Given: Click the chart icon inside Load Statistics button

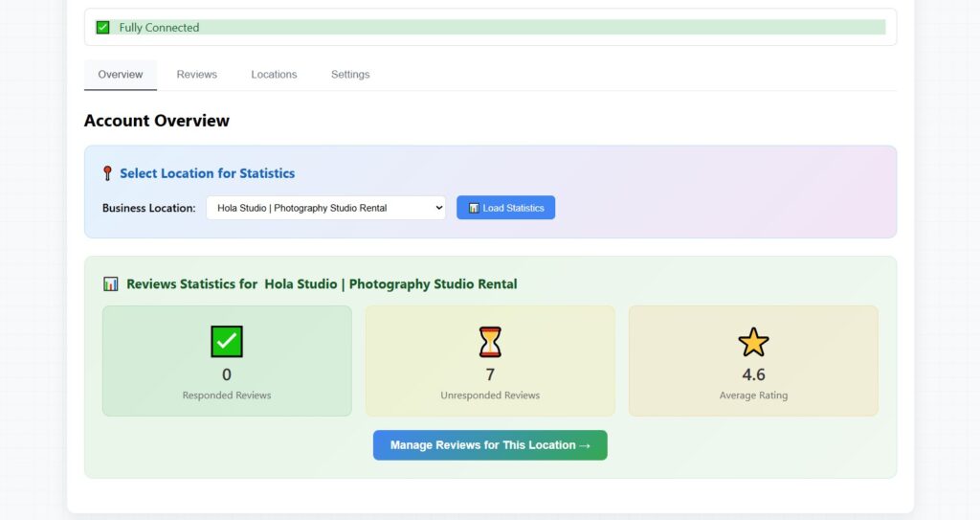Looking at the screenshot, I should tap(474, 208).
